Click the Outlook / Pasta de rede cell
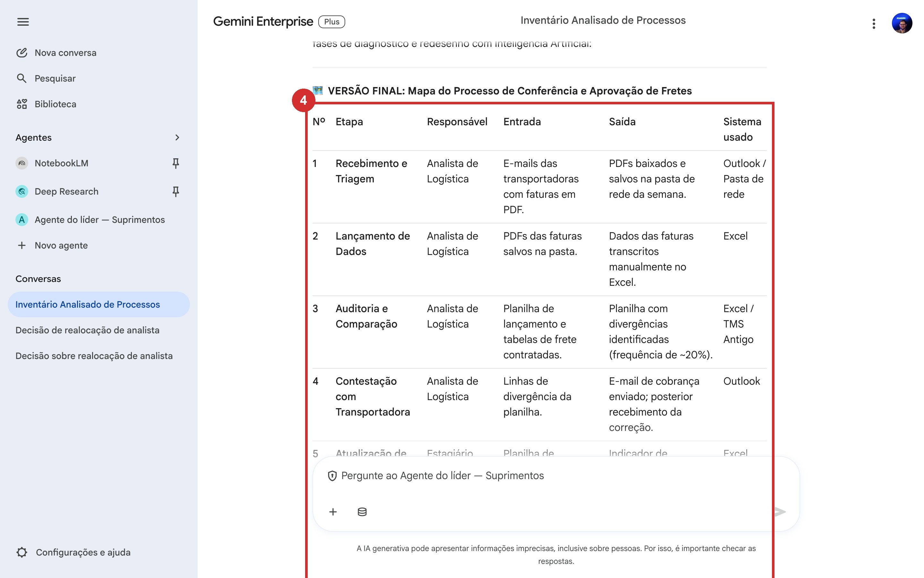The width and height of the screenshot is (924, 578). click(744, 179)
